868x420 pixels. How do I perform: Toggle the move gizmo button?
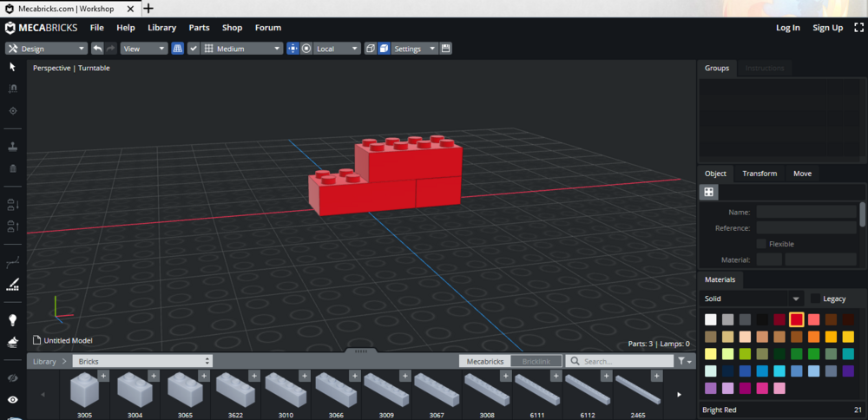[x=293, y=49]
